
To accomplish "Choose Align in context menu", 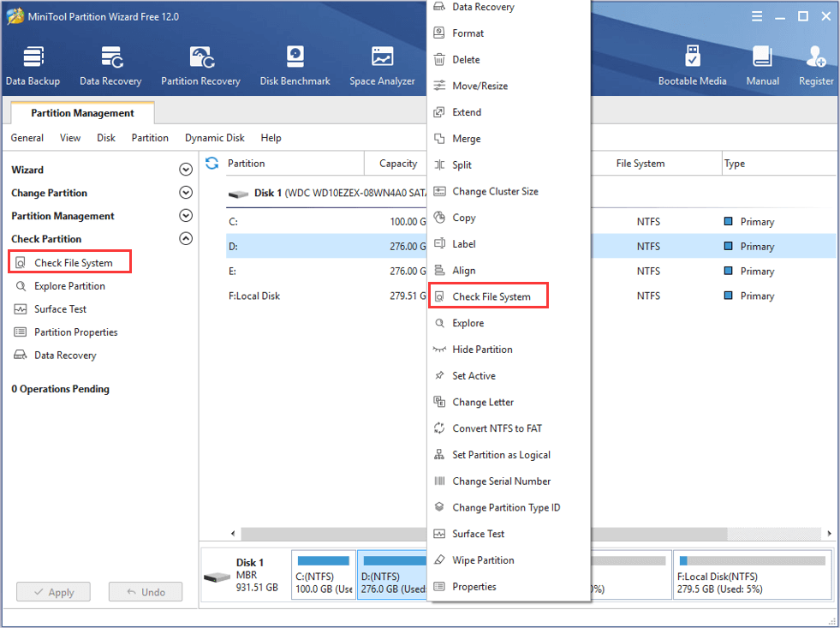I will pyautogui.click(x=509, y=270).
